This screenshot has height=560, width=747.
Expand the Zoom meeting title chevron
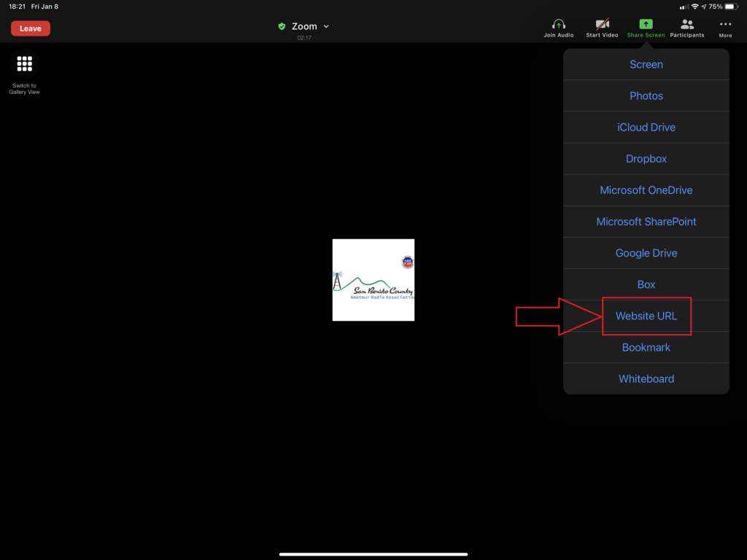pos(326,26)
